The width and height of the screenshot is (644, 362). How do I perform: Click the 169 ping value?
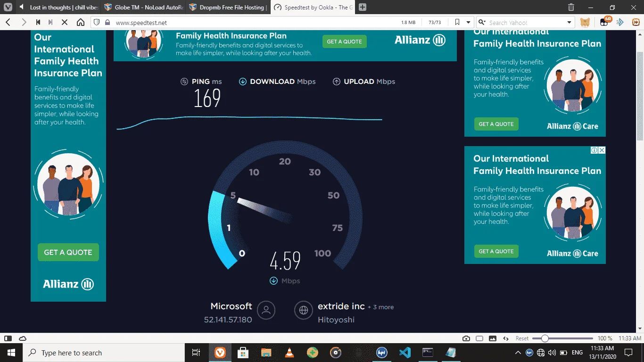click(207, 98)
